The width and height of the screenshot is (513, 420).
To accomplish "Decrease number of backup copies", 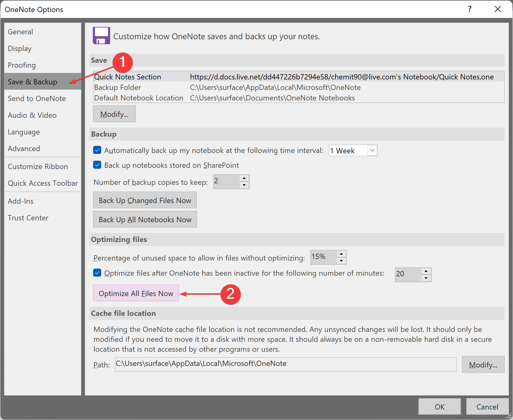I will pos(244,185).
